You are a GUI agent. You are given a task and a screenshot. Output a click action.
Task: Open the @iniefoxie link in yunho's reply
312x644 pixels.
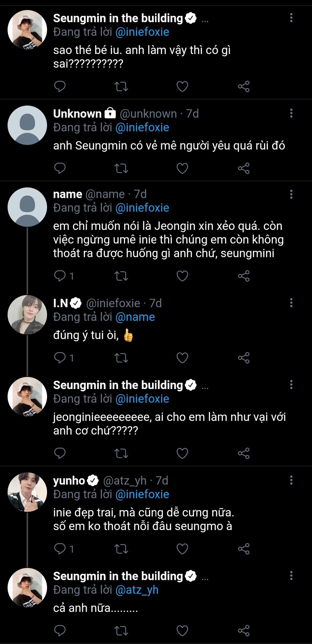pyautogui.click(x=142, y=494)
